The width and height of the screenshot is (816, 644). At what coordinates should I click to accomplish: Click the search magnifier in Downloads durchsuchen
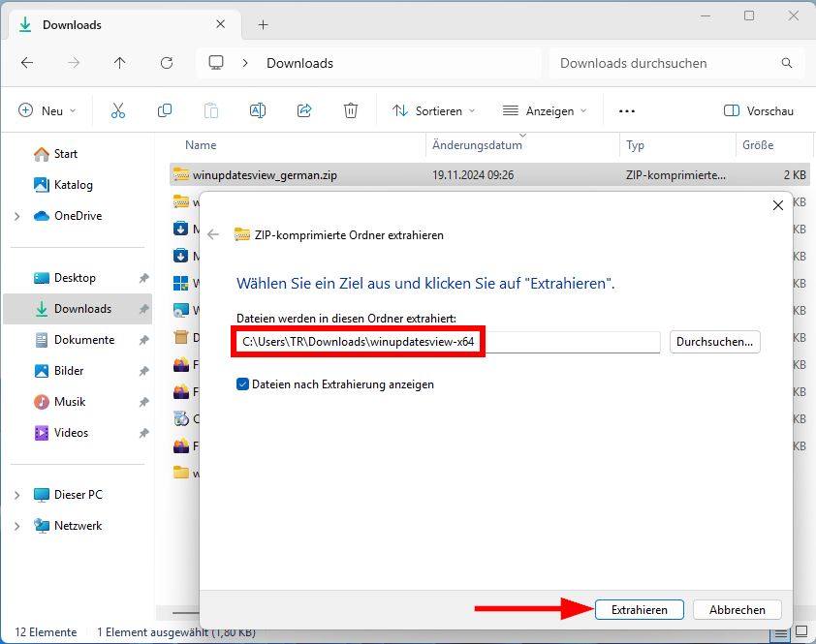(x=785, y=63)
